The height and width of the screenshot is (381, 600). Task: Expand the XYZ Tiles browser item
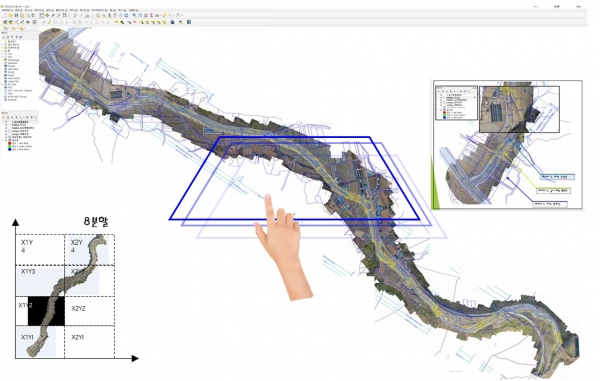point(2,85)
